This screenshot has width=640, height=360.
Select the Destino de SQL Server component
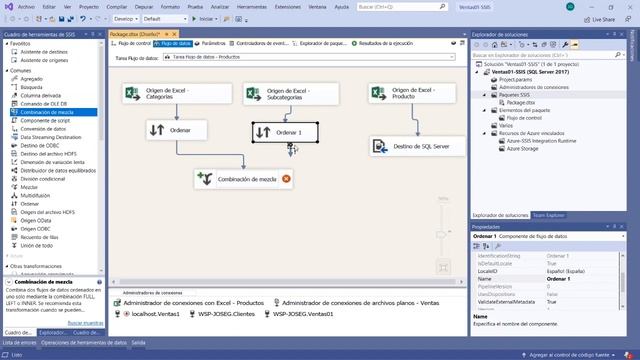(418, 146)
